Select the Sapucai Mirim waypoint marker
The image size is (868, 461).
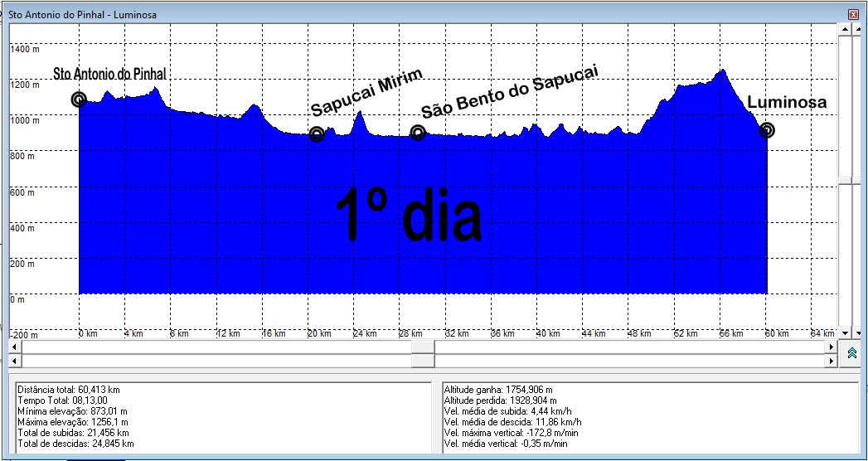(316, 134)
